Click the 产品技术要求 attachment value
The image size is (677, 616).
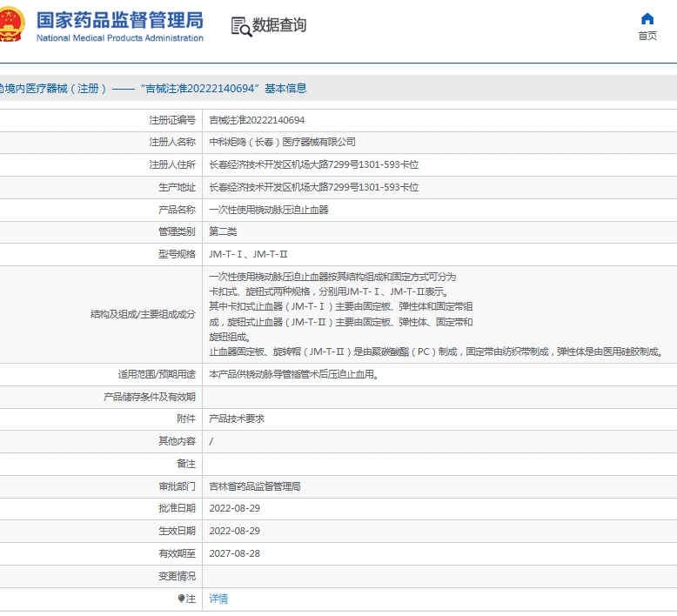click(x=237, y=418)
